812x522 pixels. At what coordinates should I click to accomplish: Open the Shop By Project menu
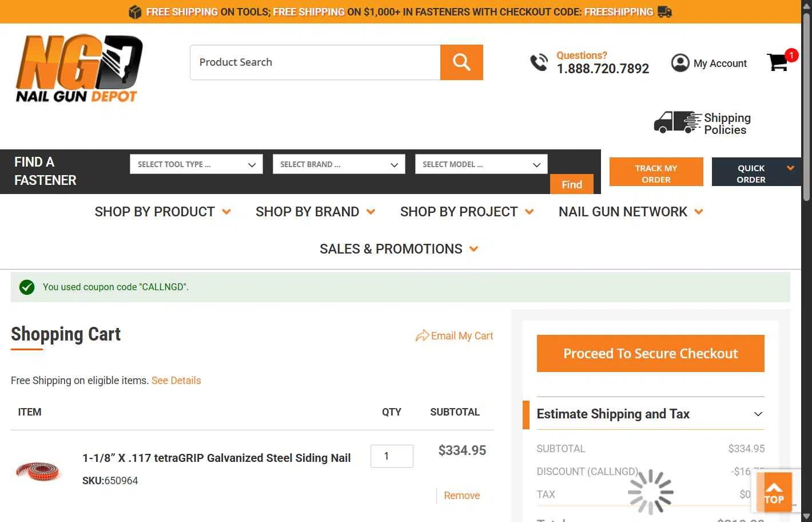[467, 212]
